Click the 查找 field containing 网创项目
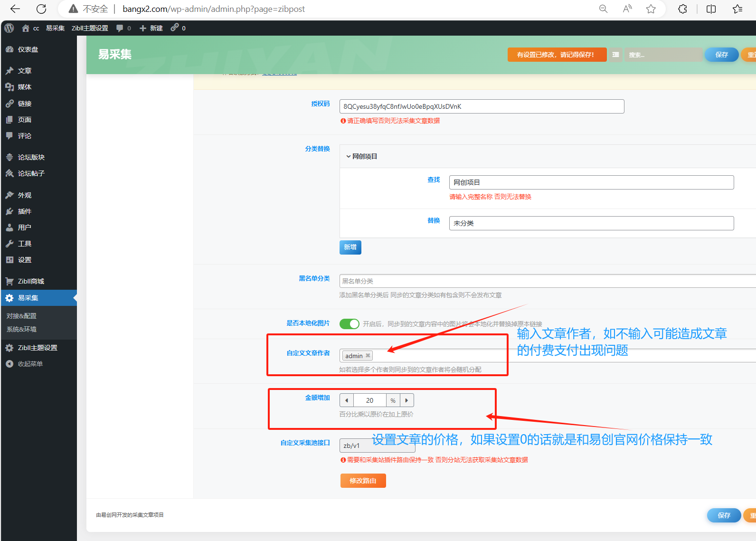Image resolution: width=756 pixels, height=541 pixels. tap(592, 182)
